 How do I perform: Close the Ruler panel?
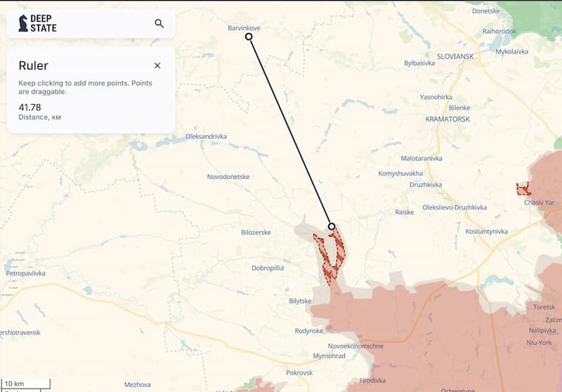(157, 65)
